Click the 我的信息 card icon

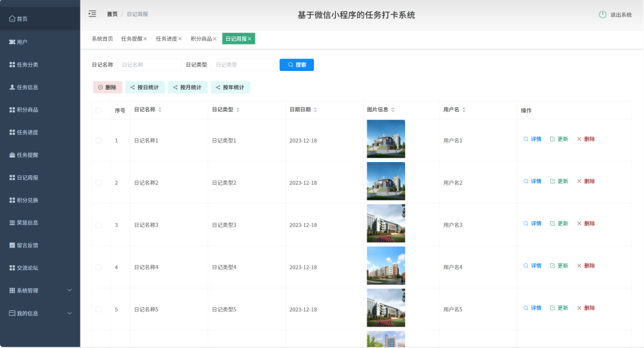(12, 313)
